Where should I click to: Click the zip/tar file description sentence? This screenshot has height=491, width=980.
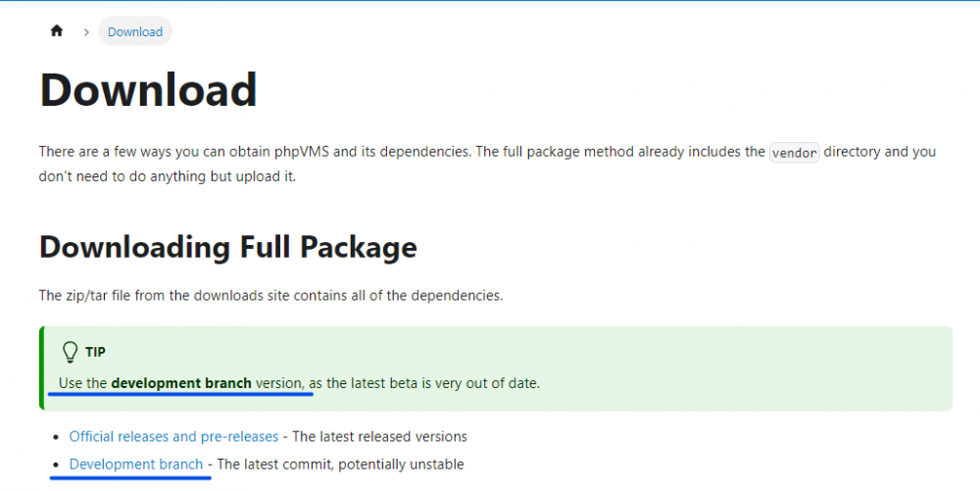270,295
